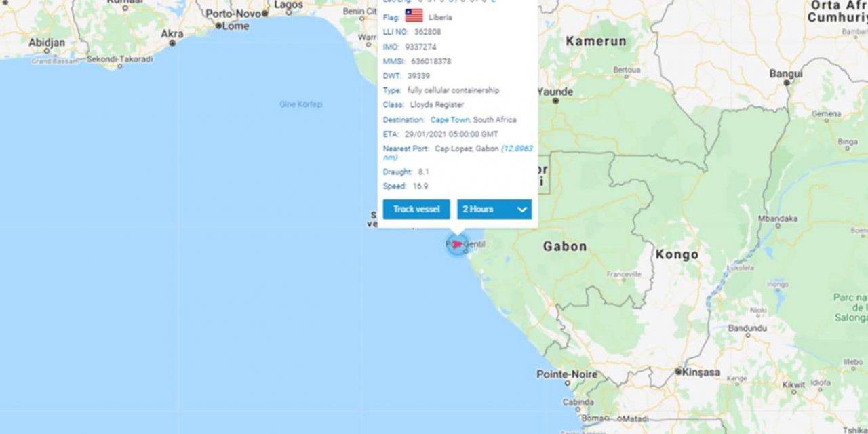Click the Track vessel button
This screenshot has height=434, width=868.
pyautogui.click(x=416, y=209)
